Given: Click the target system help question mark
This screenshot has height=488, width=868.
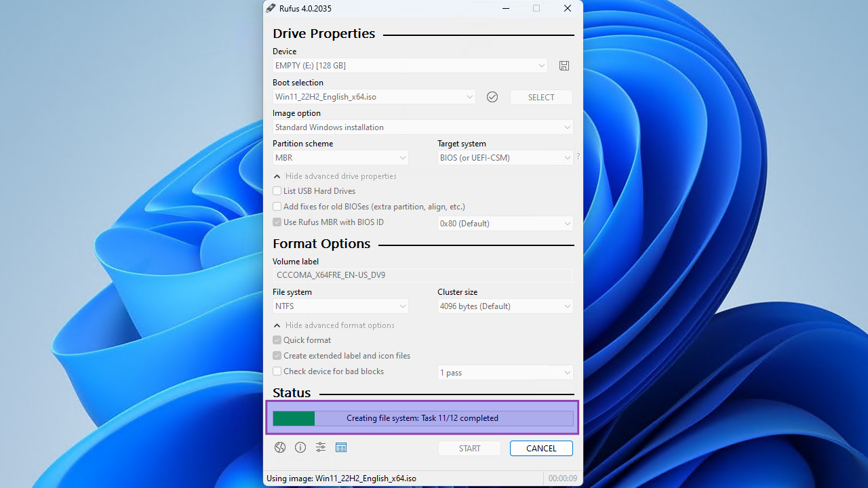Looking at the screenshot, I should [578, 157].
